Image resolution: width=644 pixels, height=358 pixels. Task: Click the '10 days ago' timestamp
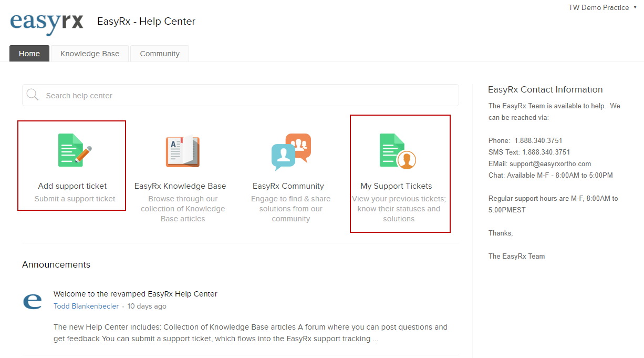[147, 306]
